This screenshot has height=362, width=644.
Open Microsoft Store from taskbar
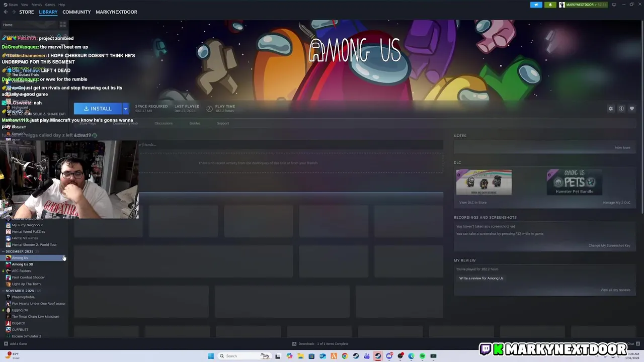pyautogui.click(x=311, y=356)
